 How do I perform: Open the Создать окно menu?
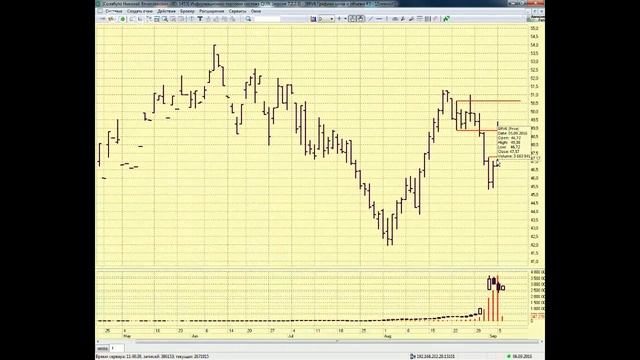140,11
